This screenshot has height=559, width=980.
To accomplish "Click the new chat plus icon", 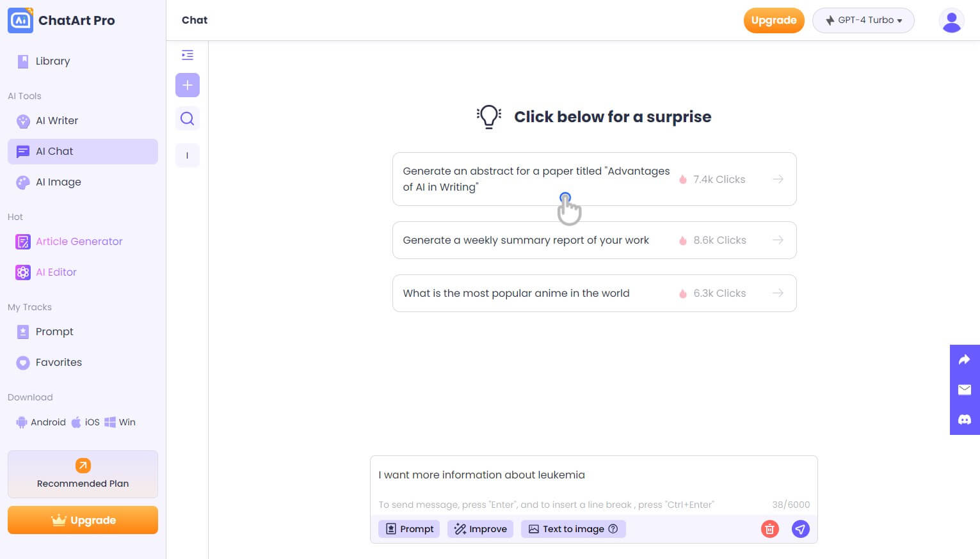I will 188,85.
